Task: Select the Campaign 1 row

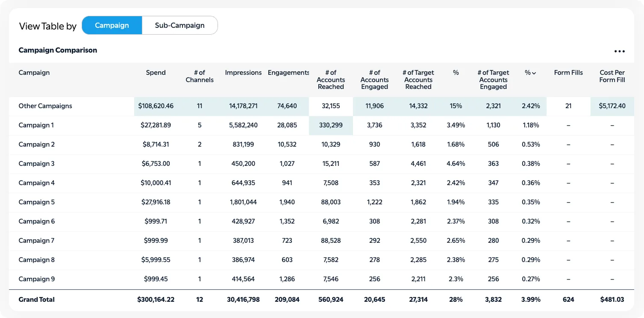Action: [36, 125]
